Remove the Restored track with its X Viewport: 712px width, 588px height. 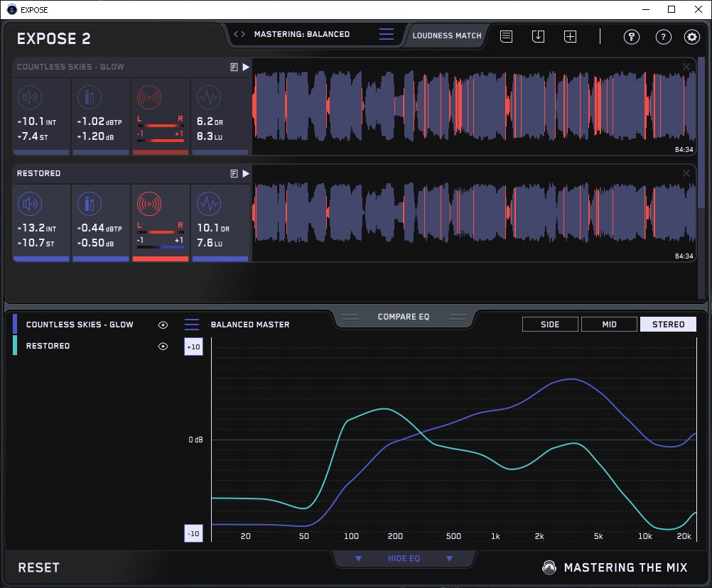(x=686, y=173)
